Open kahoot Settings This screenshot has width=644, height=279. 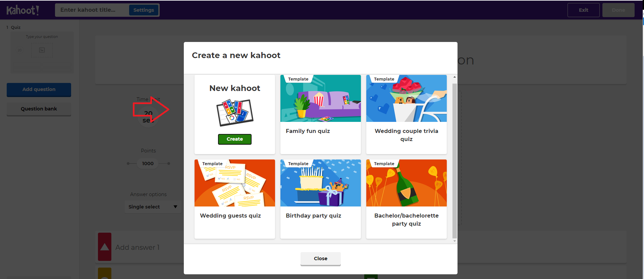(144, 10)
